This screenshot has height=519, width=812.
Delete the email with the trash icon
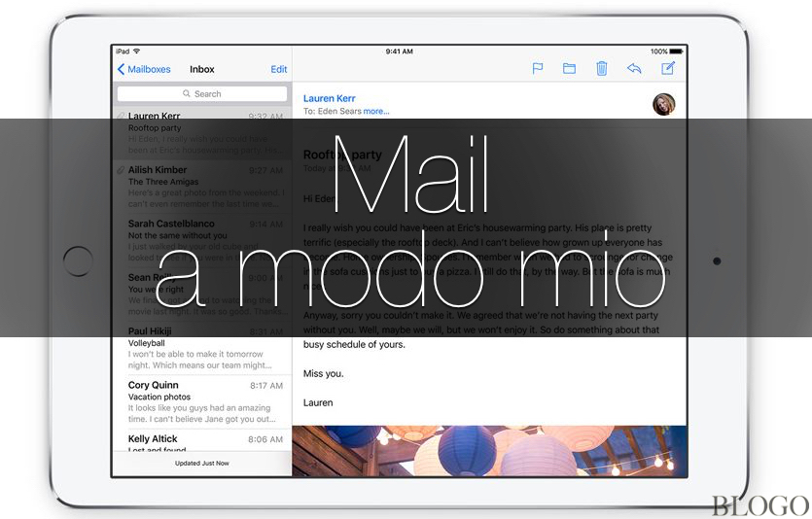[x=601, y=68]
